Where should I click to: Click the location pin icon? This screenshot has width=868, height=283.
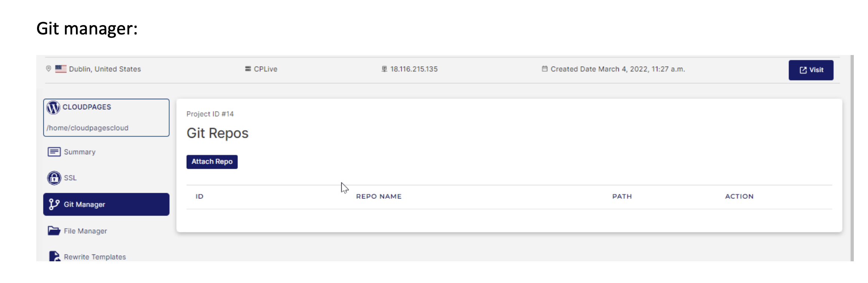pos(49,69)
